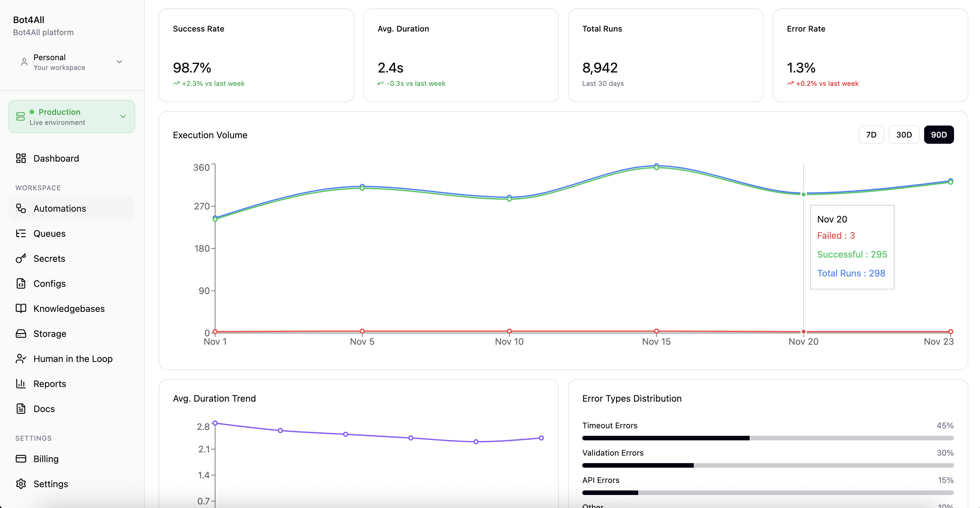Go to the Billing section
980x508 pixels.
[45, 459]
